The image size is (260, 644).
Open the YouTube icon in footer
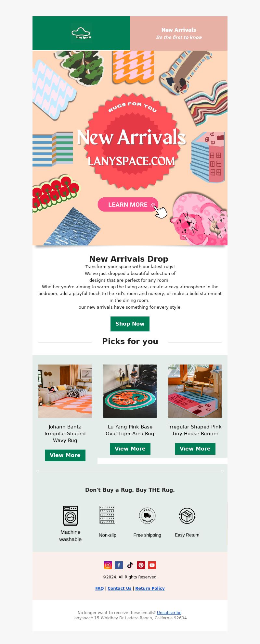click(x=152, y=565)
